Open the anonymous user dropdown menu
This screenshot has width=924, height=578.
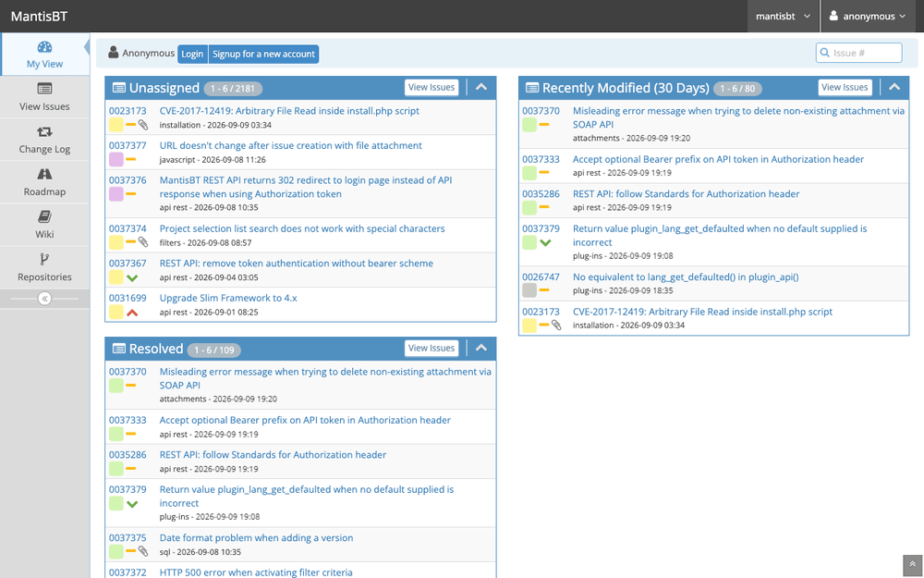click(867, 16)
